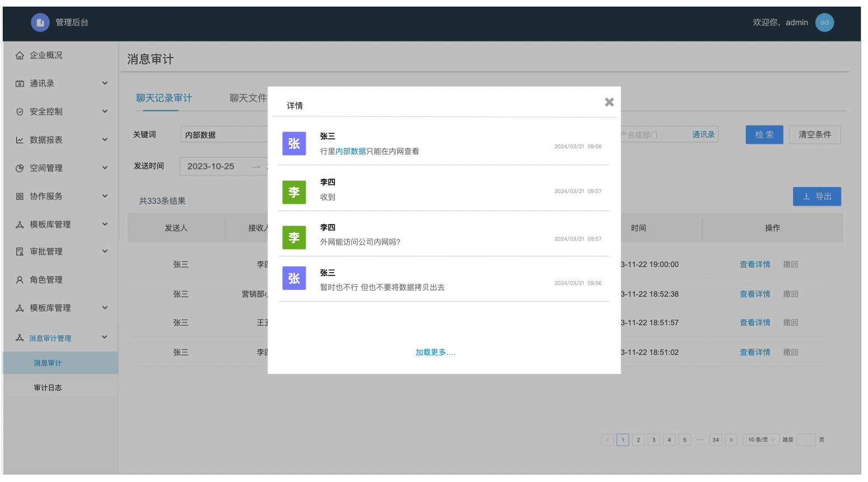Click 时间 column header
The width and height of the screenshot is (868, 482).
click(x=639, y=228)
